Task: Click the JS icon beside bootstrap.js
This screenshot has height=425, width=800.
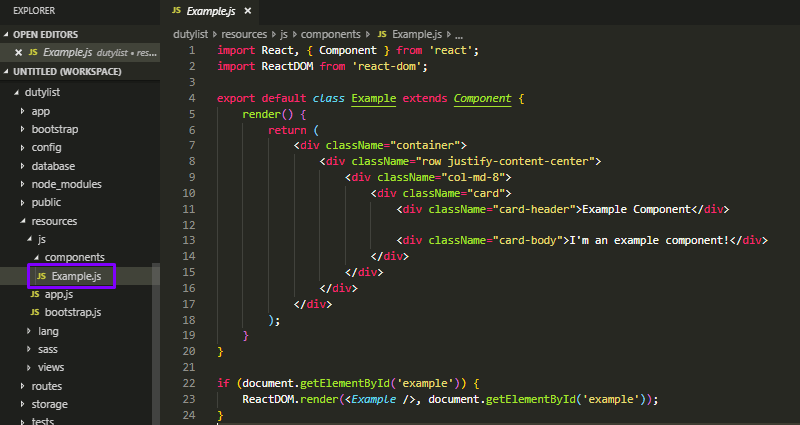Action: [35, 312]
